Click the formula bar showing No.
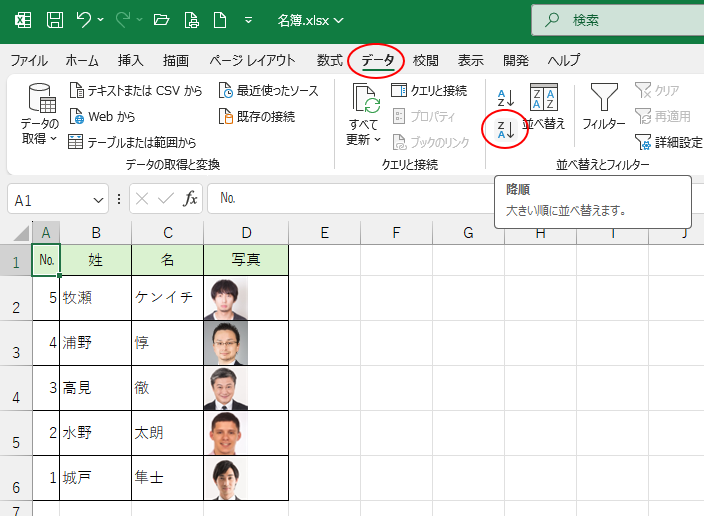 coord(350,198)
